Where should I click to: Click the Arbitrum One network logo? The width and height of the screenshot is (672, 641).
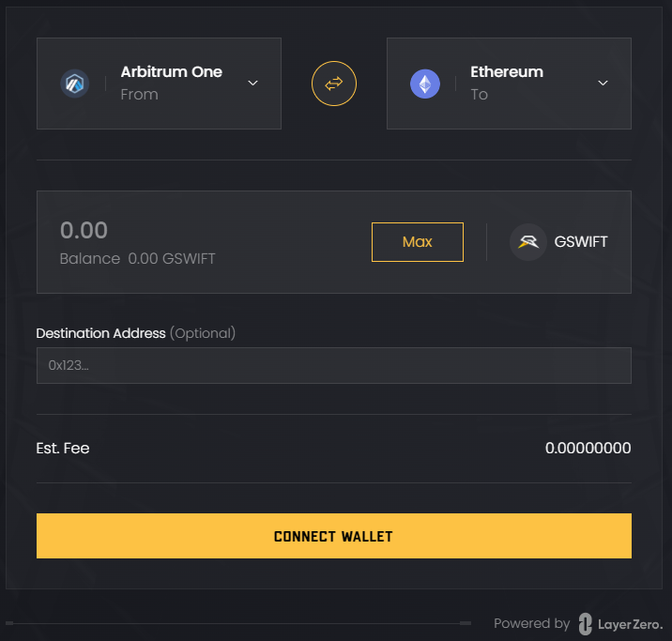[74, 84]
